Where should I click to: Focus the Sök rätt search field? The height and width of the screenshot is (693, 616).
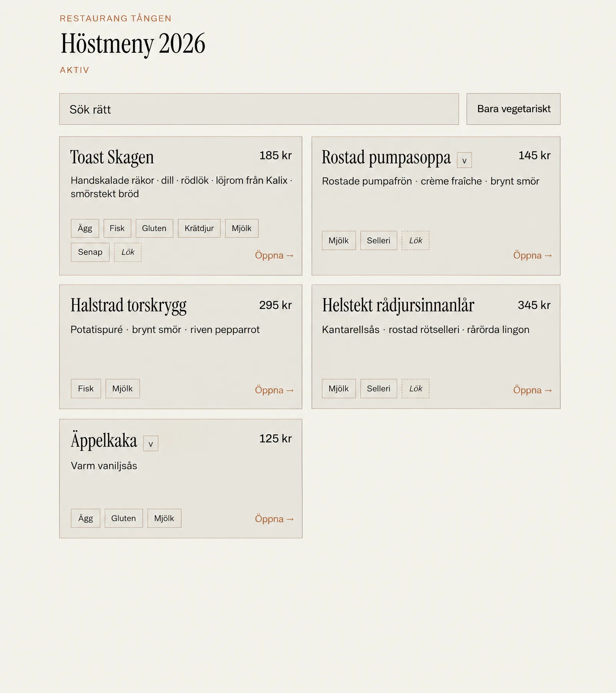259,109
